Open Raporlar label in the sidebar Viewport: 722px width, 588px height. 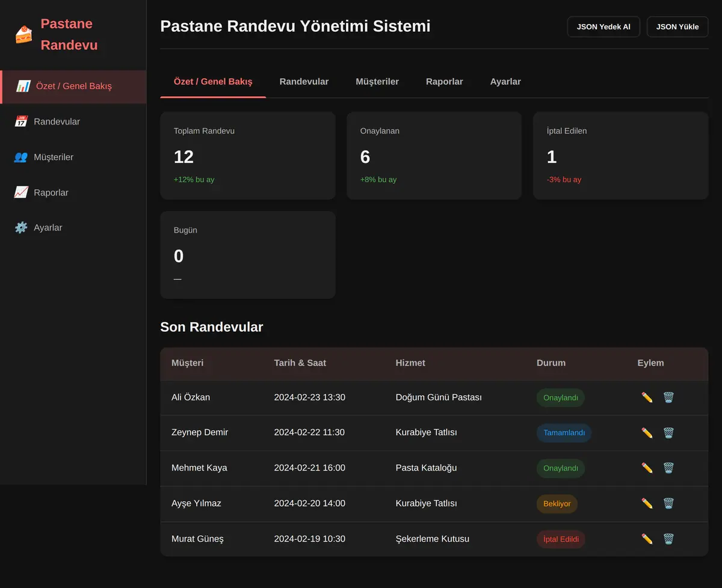[x=51, y=192]
